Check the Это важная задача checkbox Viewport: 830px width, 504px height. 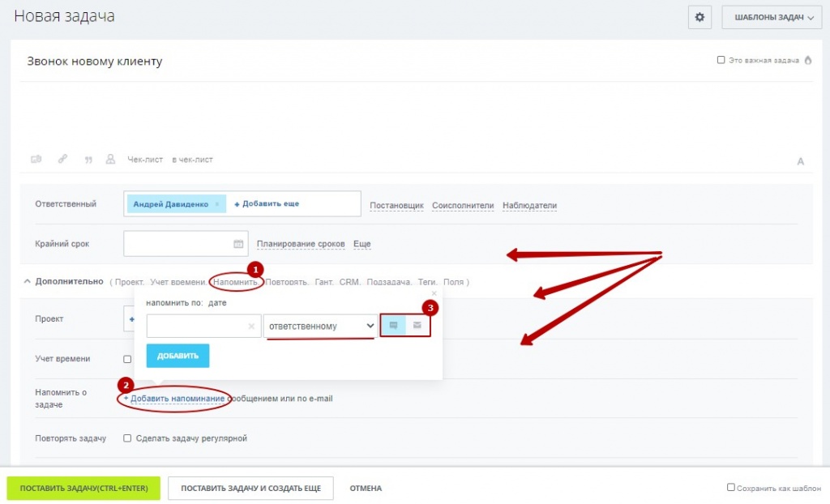tap(721, 60)
